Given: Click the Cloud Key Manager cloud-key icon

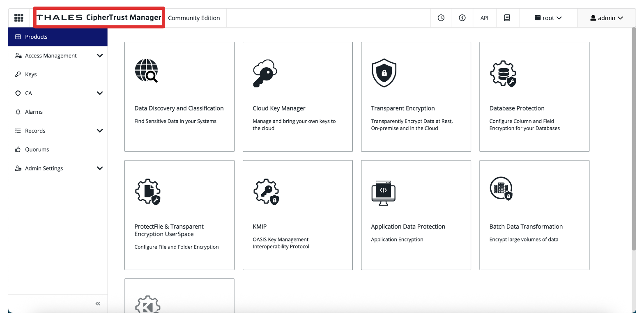Looking at the screenshot, I should click(x=264, y=73).
